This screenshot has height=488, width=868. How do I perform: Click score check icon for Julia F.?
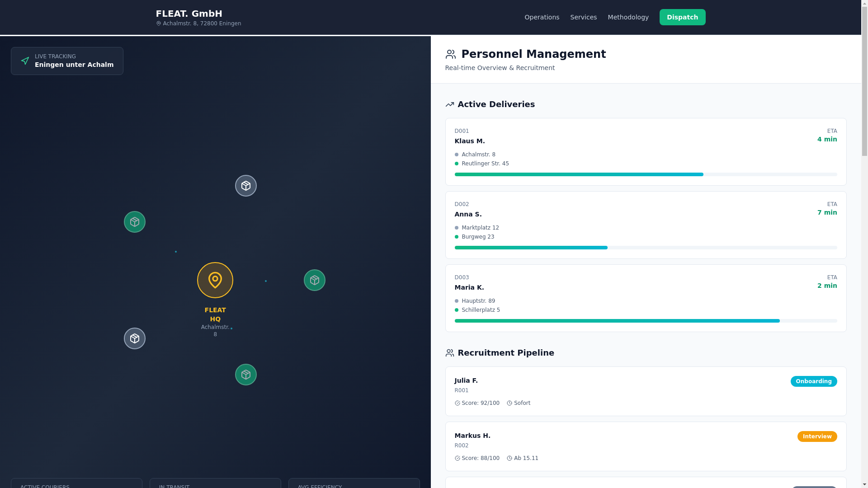point(458,403)
